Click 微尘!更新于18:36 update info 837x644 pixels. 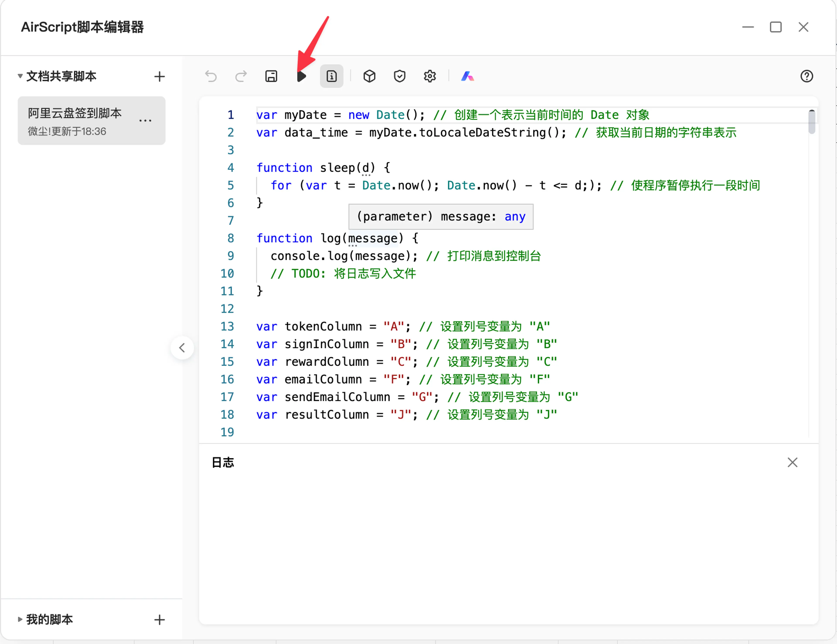[67, 131]
